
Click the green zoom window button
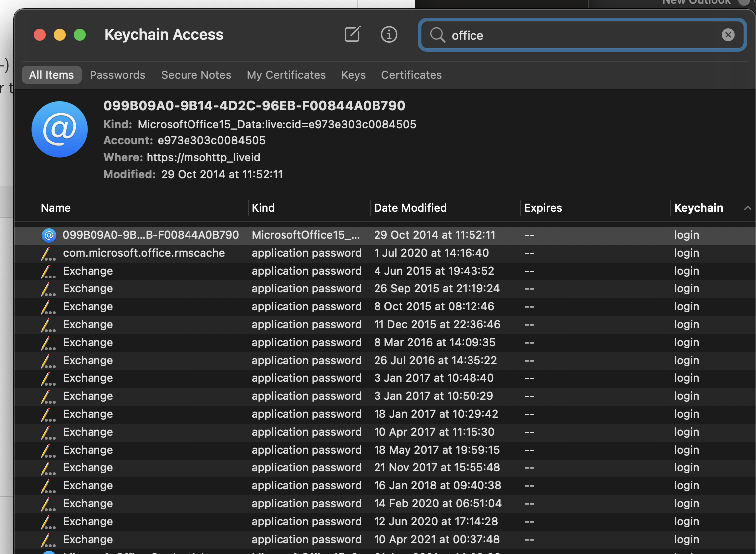(x=80, y=35)
